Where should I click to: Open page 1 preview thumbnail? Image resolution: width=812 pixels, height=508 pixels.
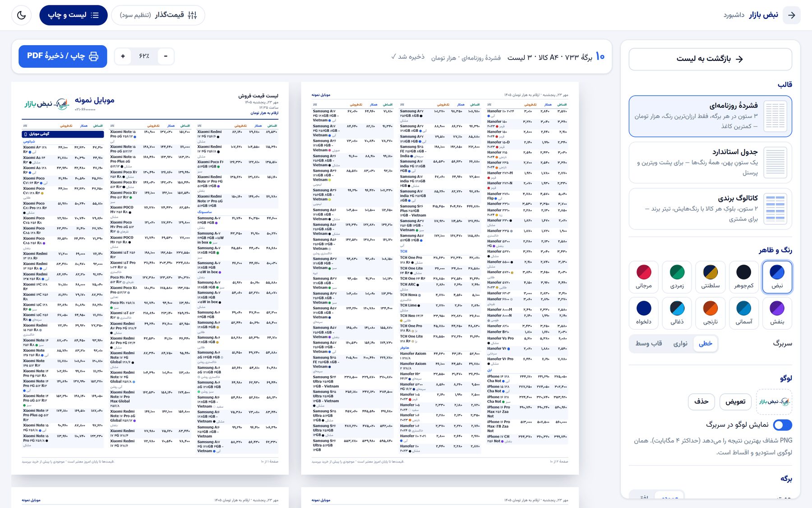(x=150, y=278)
